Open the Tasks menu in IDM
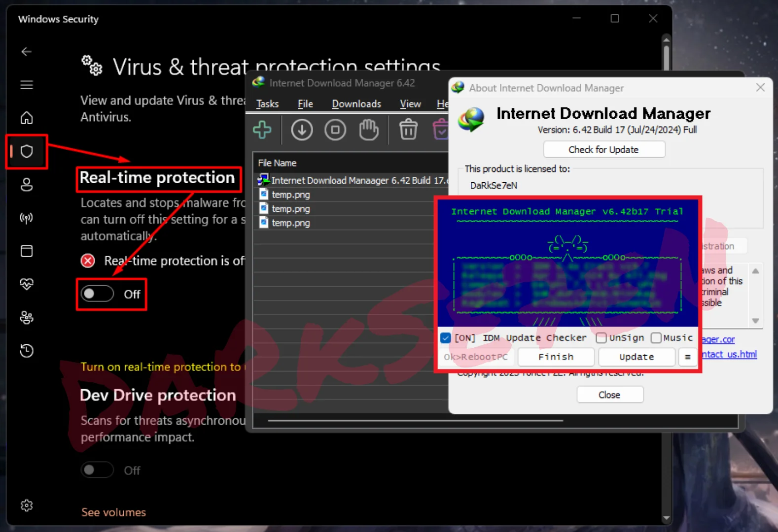778x532 pixels. point(267,104)
